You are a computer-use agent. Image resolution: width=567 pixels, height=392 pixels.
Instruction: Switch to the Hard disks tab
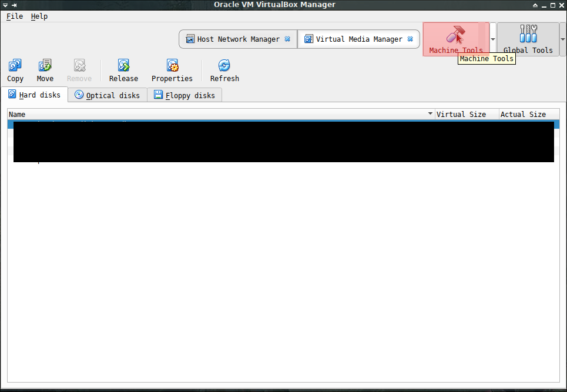coord(35,95)
